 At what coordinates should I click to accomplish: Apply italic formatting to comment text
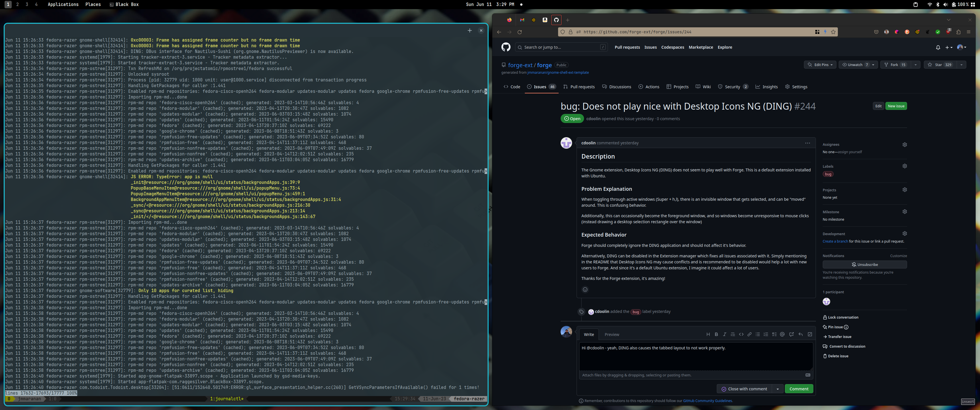[724, 334]
